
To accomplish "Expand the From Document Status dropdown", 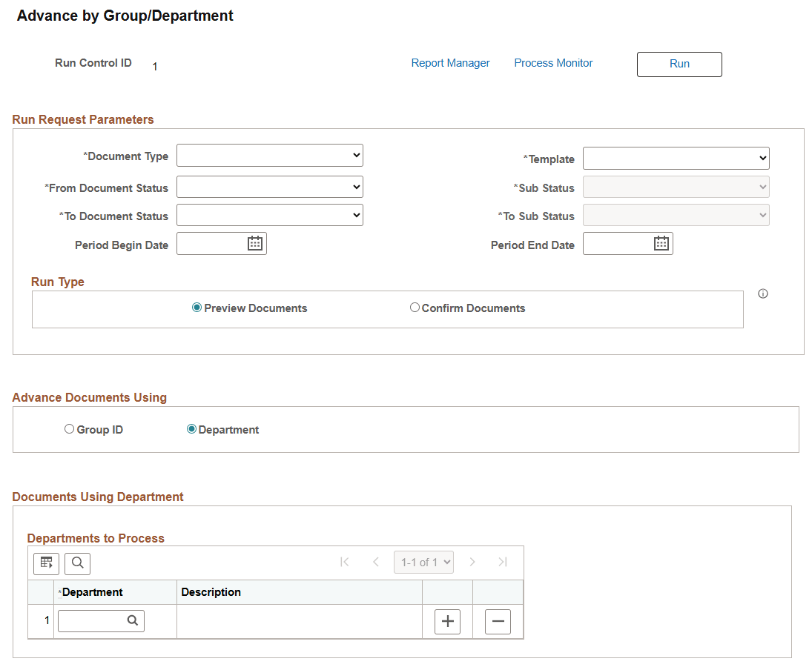I will click(269, 187).
